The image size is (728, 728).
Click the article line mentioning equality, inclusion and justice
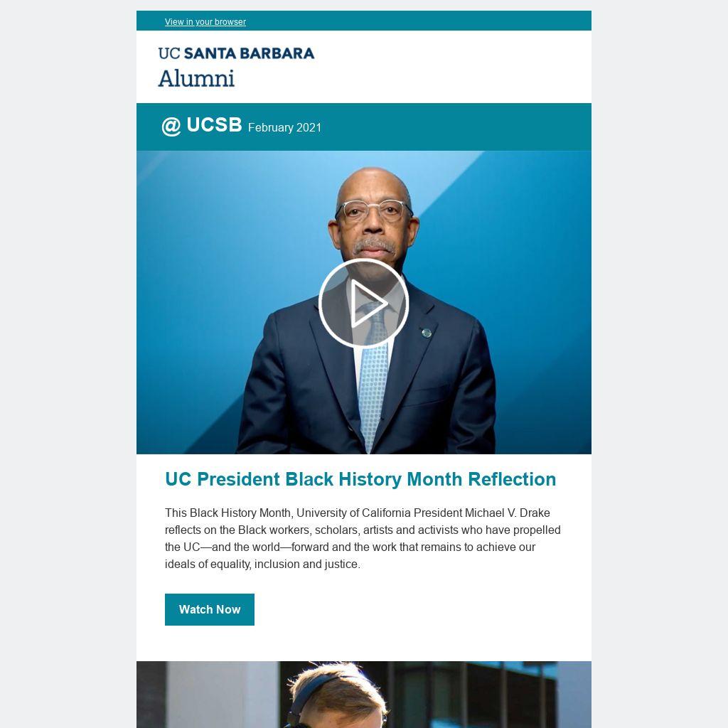pos(262,564)
